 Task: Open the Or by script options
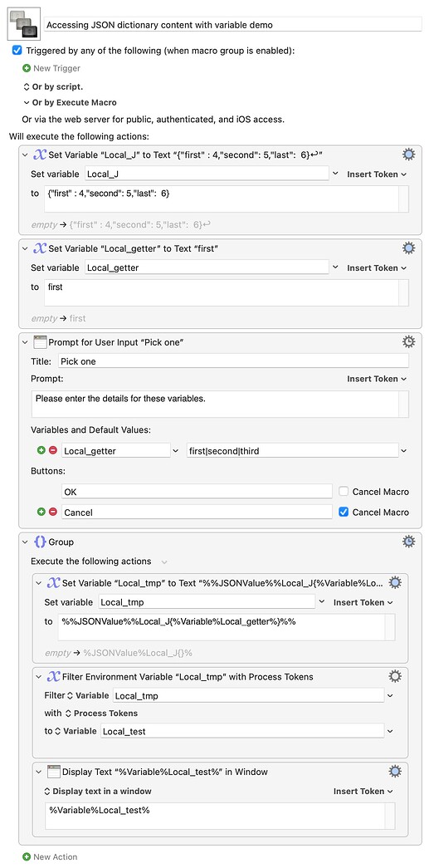[53, 87]
